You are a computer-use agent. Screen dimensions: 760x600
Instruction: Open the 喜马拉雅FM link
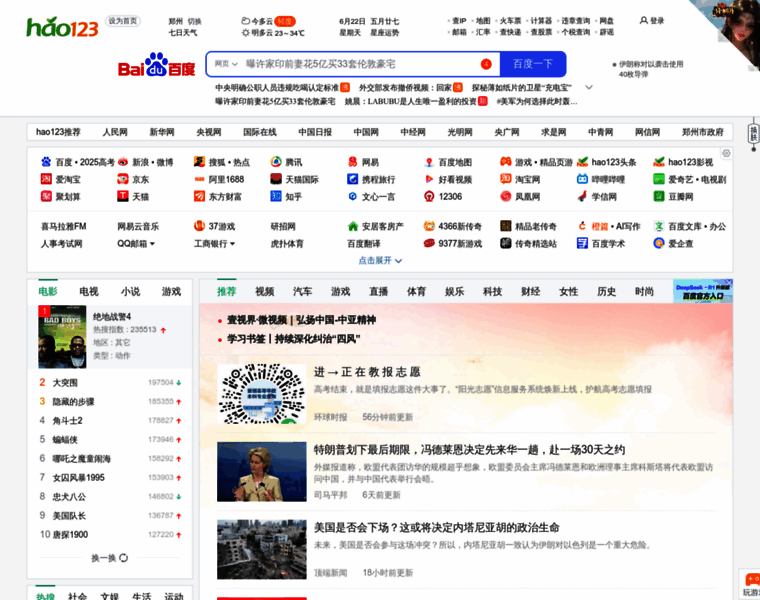click(x=63, y=226)
